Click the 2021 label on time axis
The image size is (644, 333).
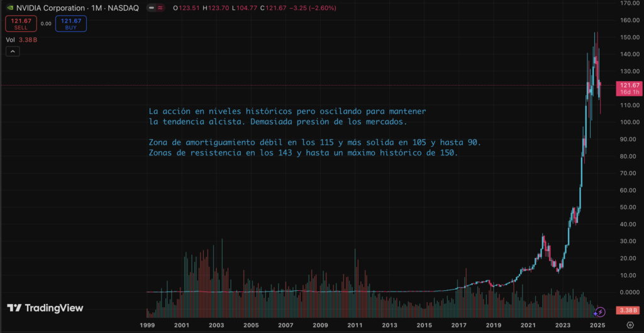point(528,325)
